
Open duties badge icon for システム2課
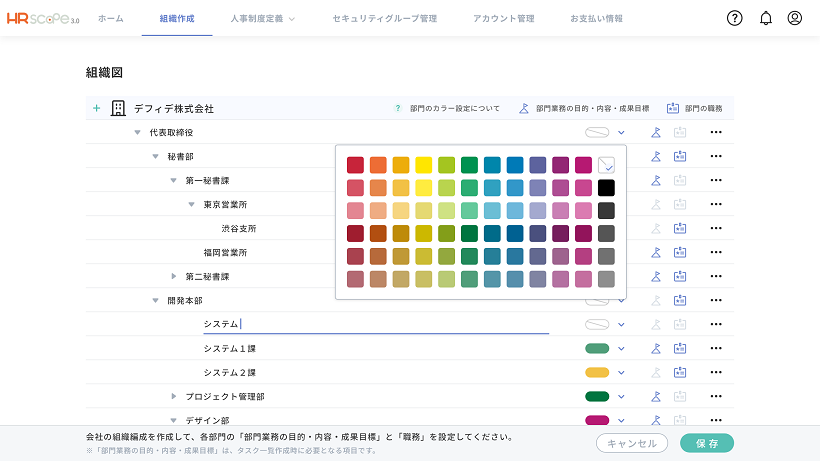[x=680, y=373]
